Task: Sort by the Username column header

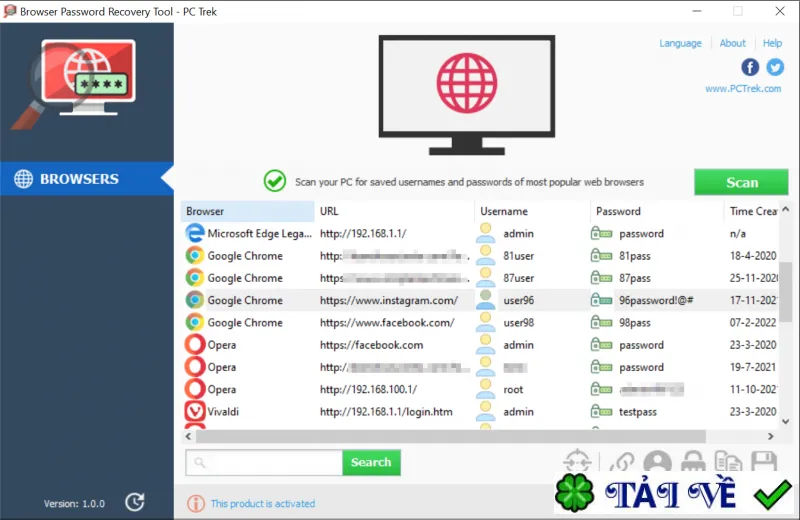Action: [x=532, y=211]
